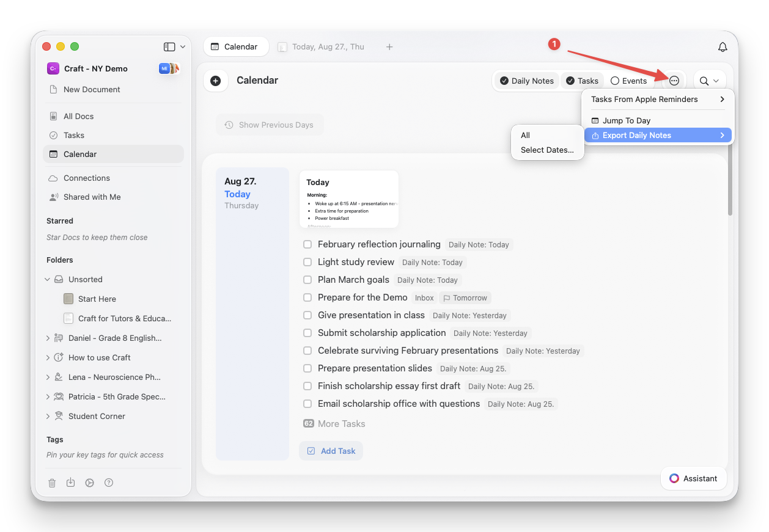Click Show Previous Days button

(270, 125)
